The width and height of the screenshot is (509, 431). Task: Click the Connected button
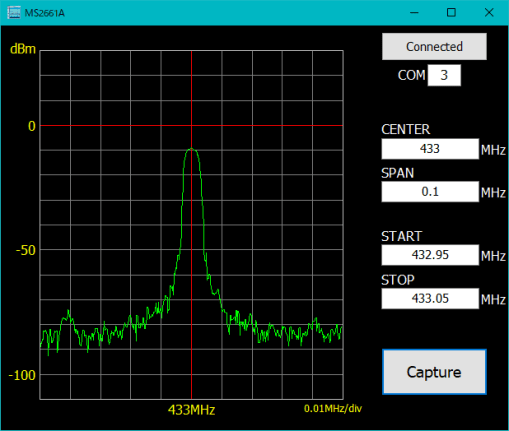click(x=434, y=46)
